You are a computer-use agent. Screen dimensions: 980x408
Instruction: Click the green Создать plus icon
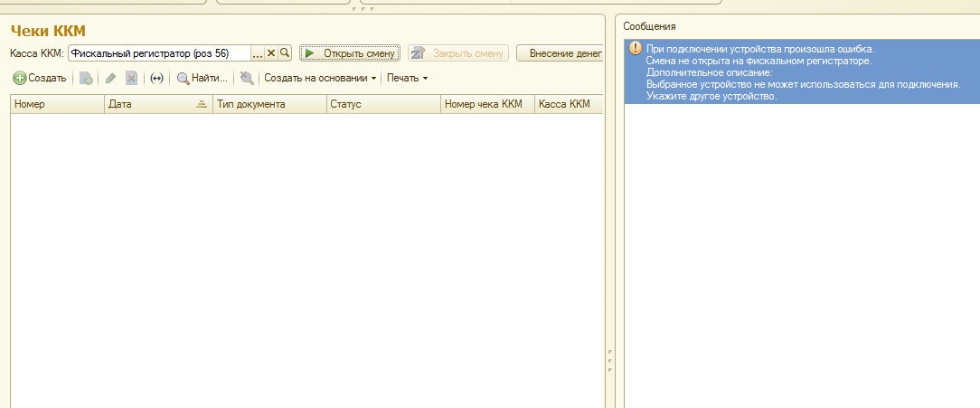[x=19, y=78]
